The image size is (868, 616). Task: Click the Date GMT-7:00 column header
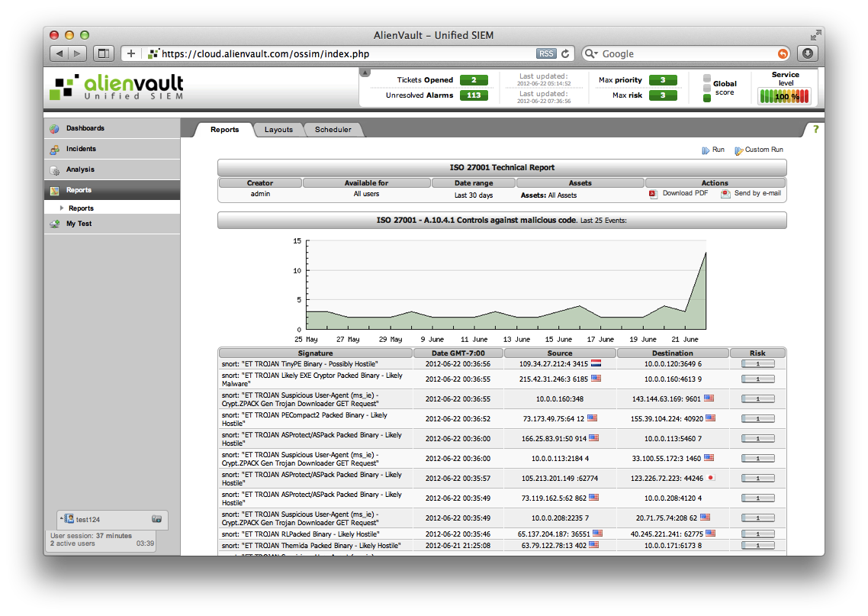click(458, 353)
